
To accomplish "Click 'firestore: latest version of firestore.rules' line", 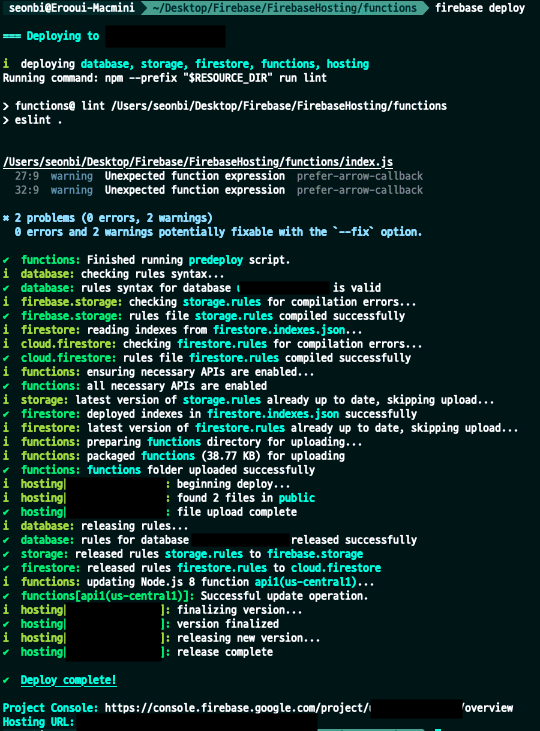I will click(x=260, y=428).
